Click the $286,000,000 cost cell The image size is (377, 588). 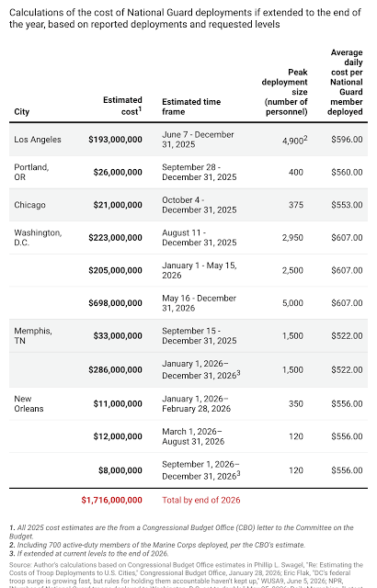point(115,369)
